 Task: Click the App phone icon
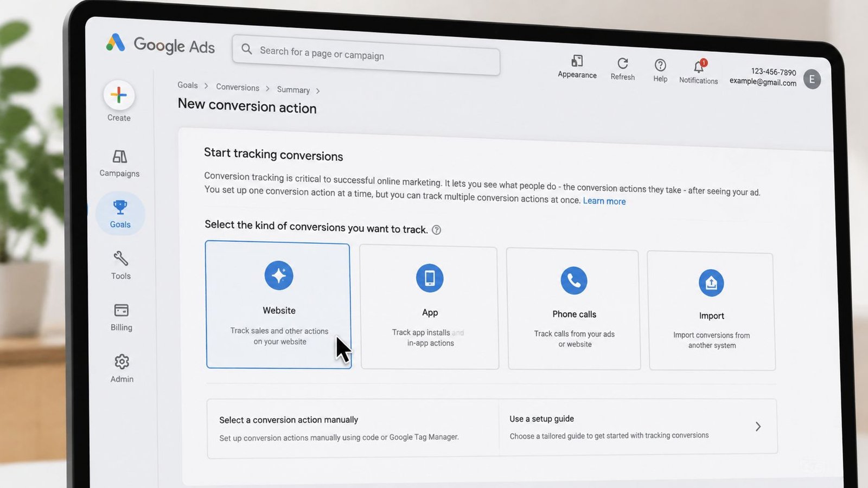point(430,278)
